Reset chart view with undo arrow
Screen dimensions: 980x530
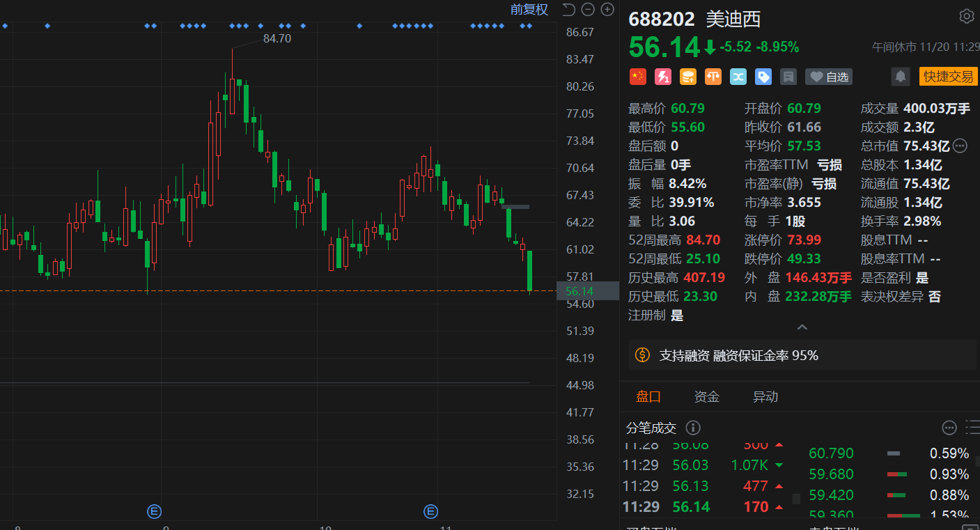point(568,10)
